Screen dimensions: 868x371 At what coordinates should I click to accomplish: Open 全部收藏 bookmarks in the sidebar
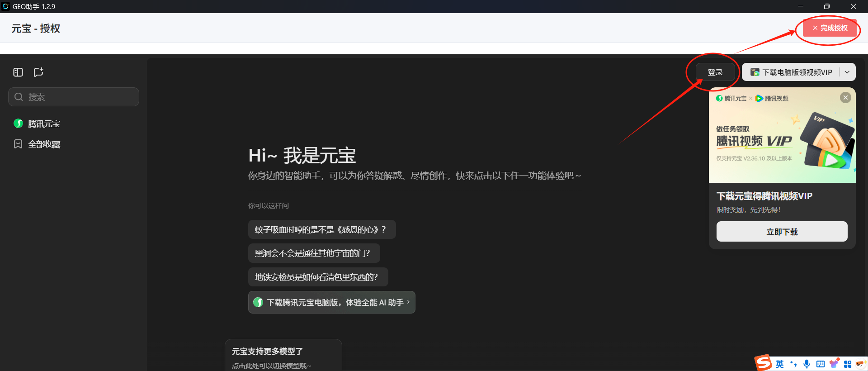click(x=44, y=144)
